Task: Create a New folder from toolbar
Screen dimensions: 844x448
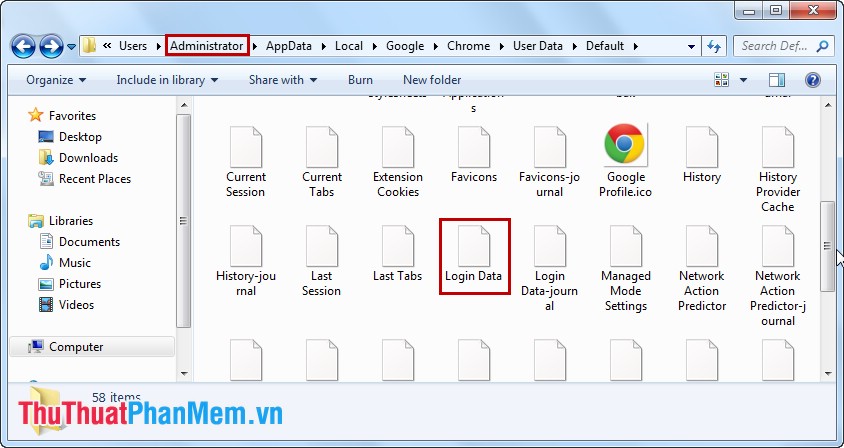Action: [432, 80]
